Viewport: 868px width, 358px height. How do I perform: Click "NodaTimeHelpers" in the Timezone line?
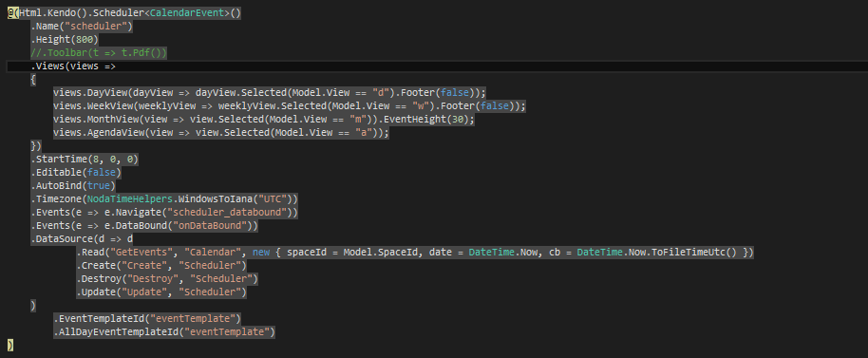tap(130, 198)
